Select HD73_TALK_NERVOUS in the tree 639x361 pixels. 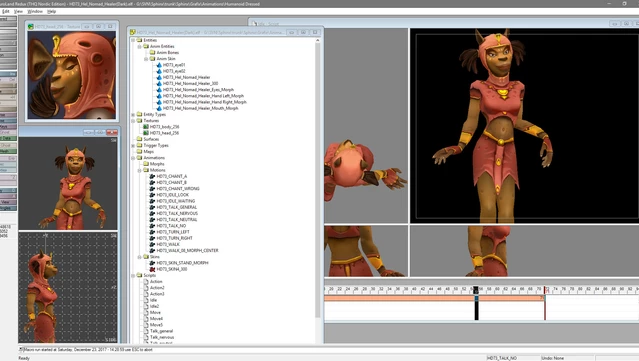tap(177, 214)
